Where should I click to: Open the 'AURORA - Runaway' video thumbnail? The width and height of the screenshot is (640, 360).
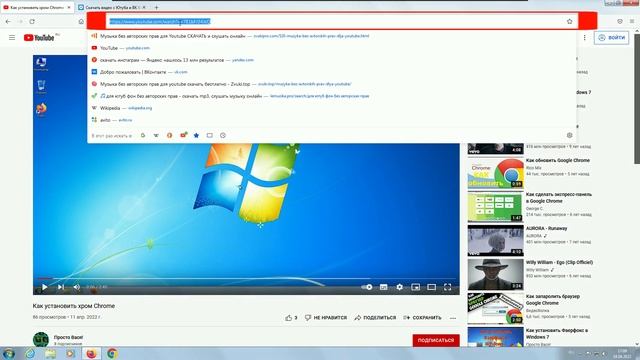(496, 240)
